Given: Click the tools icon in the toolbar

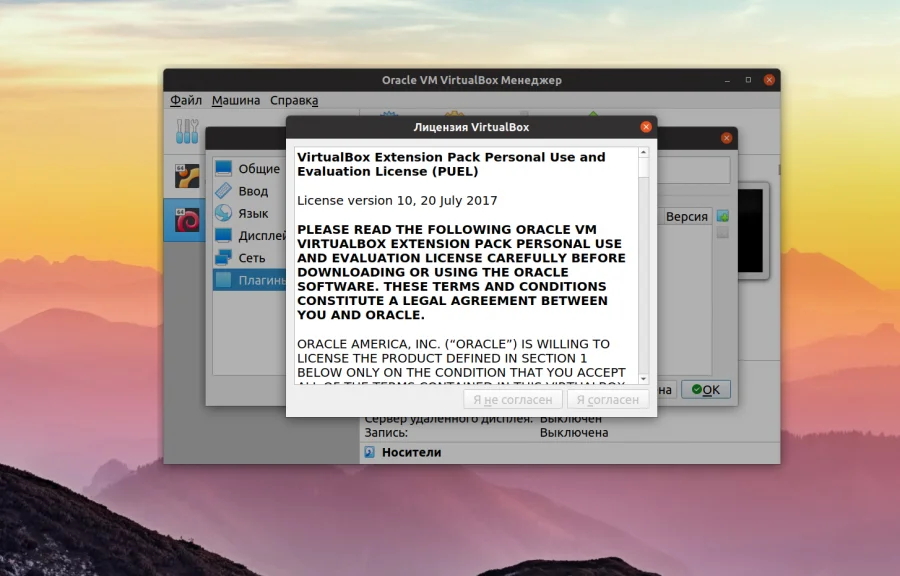Looking at the screenshot, I should [186, 130].
